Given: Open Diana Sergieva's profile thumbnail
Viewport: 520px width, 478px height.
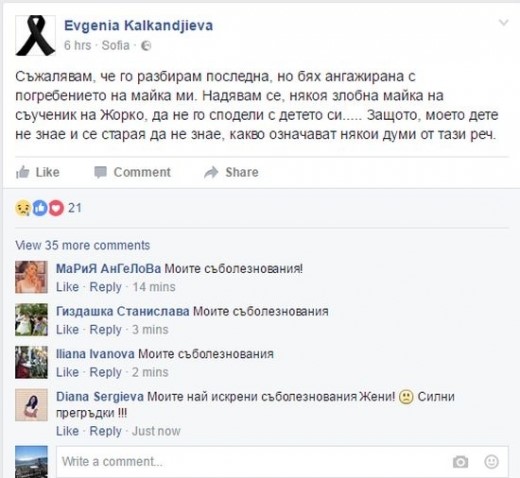Looking at the screenshot, I should (x=31, y=405).
